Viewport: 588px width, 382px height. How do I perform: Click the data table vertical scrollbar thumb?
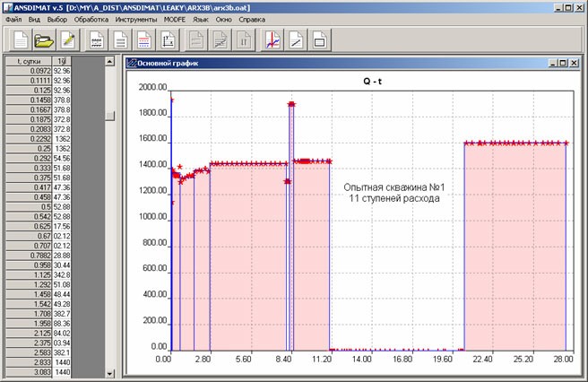click(109, 116)
